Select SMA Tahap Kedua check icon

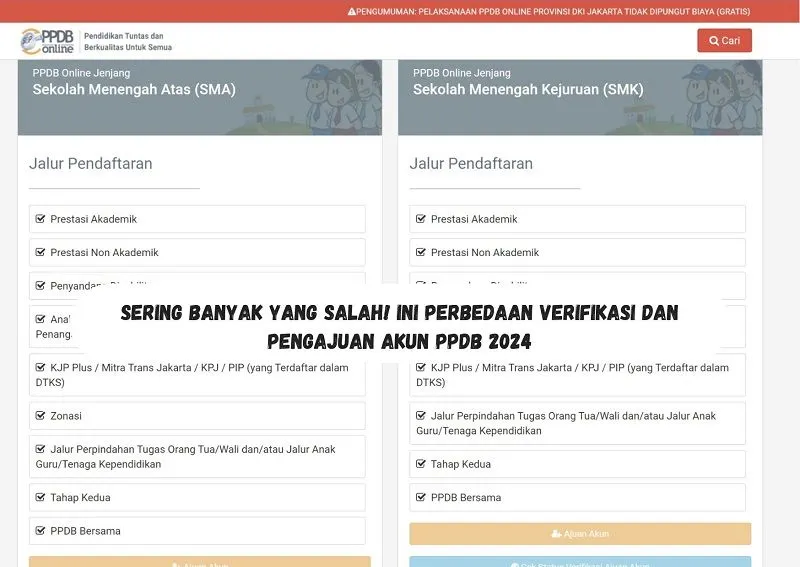coord(40,497)
